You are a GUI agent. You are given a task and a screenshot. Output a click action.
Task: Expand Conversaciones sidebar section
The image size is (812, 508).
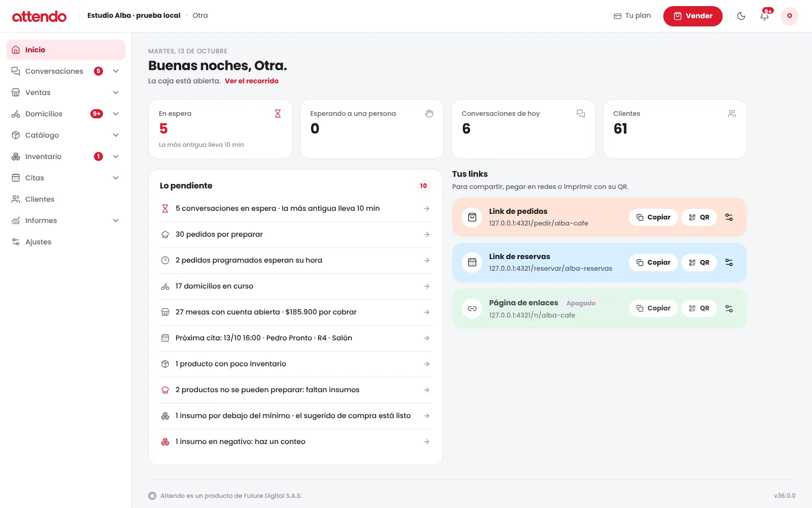click(x=116, y=71)
